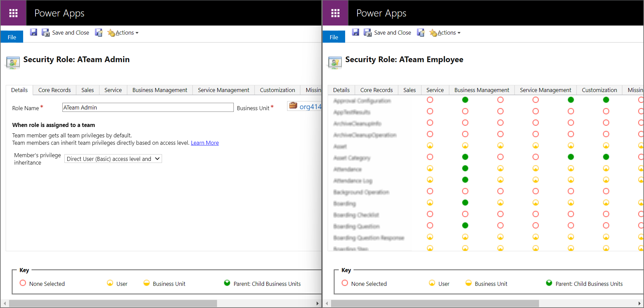The image size is (644, 308).
Task: Open the Power Apps app launcher grid in the left window
Action: (13, 13)
